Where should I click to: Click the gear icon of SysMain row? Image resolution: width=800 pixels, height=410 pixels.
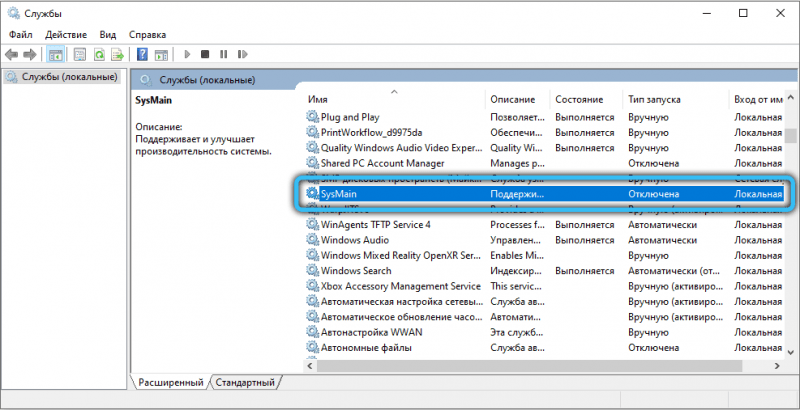[x=312, y=194]
